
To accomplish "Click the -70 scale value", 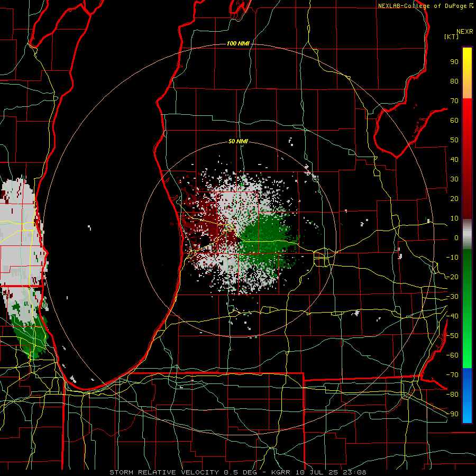I will (x=452, y=375).
